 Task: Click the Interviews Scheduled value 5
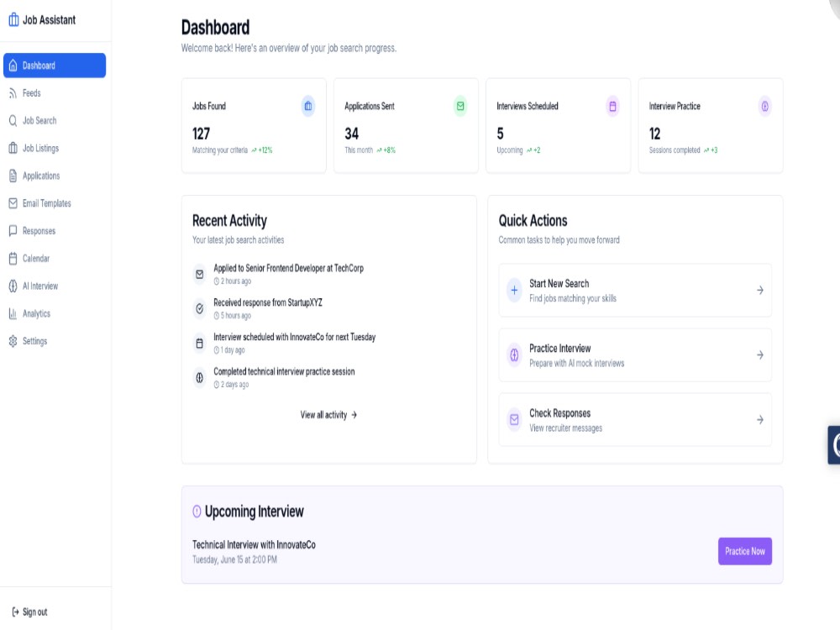click(x=500, y=134)
